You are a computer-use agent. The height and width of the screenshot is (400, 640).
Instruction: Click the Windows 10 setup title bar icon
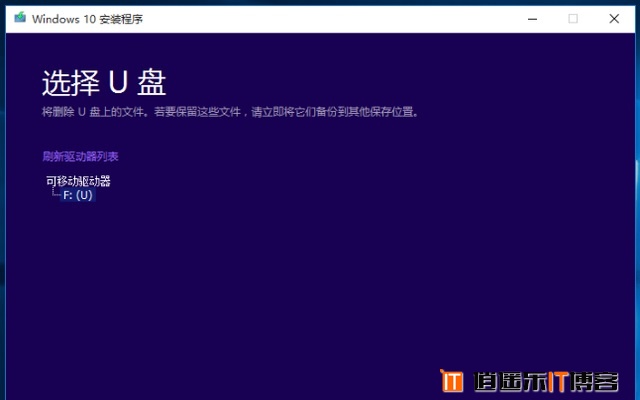20,18
